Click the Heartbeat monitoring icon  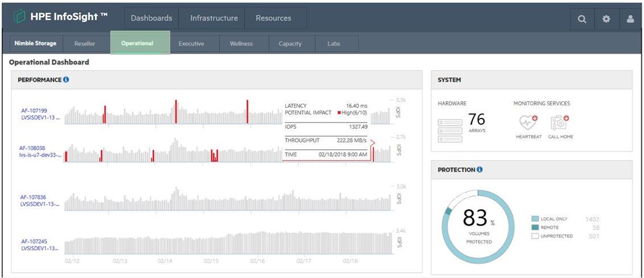[528, 123]
